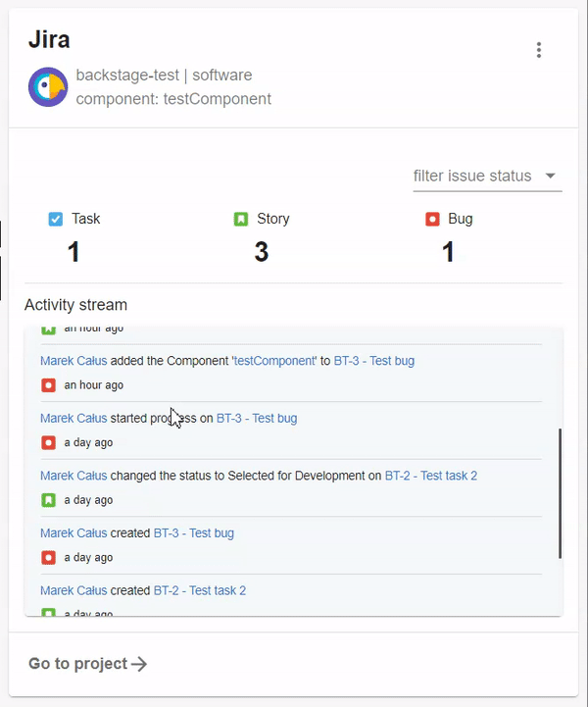
Task: Click the backstage-test project avatar
Action: tap(48, 87)
